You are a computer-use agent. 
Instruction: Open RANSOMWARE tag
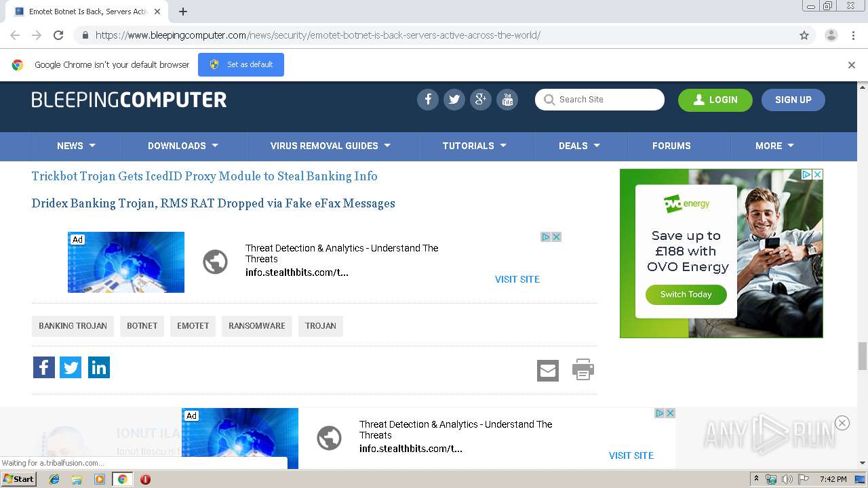coord(257,326)
